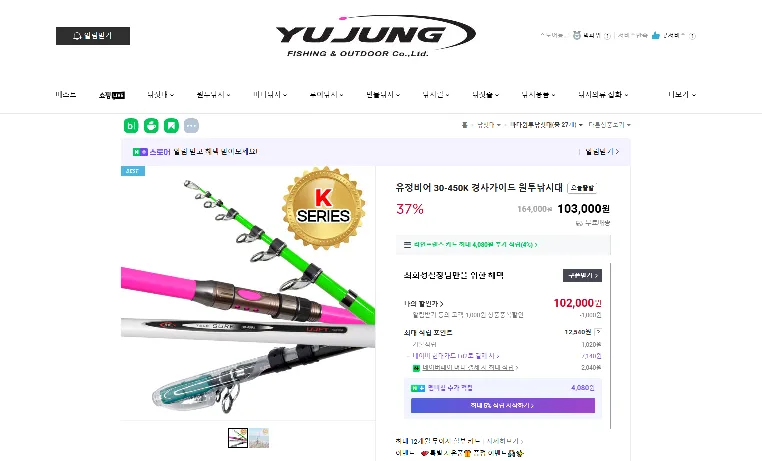
Task: Click the thumbs-up icon in the header
Action: pos(656,35)
